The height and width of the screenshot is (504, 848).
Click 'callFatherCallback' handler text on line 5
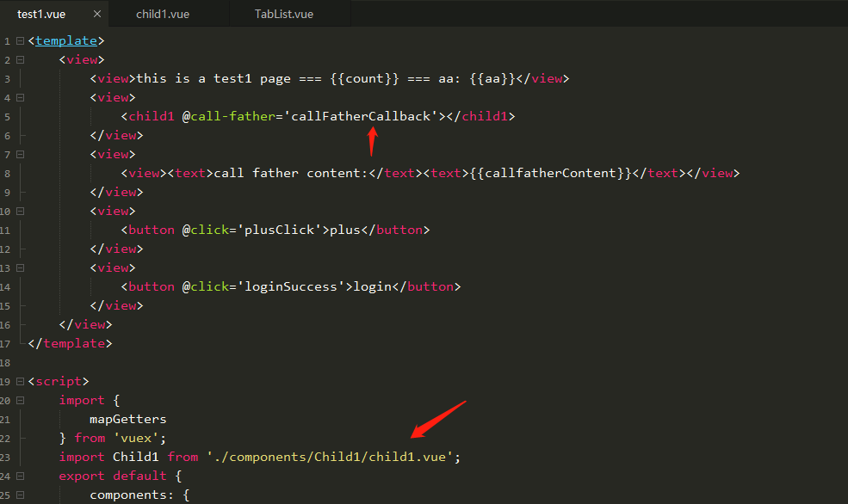pos(361,116)
